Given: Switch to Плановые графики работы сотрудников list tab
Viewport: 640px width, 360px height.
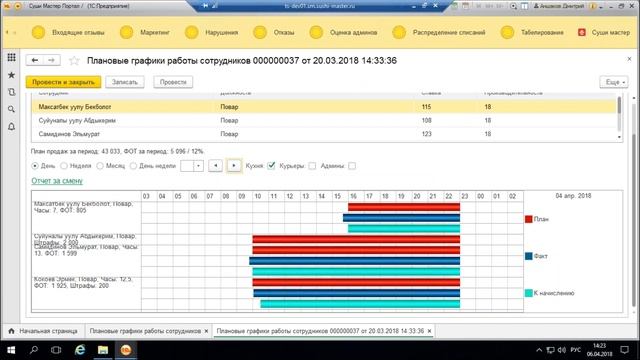Looking at the screenshot, I should point(149,331).
